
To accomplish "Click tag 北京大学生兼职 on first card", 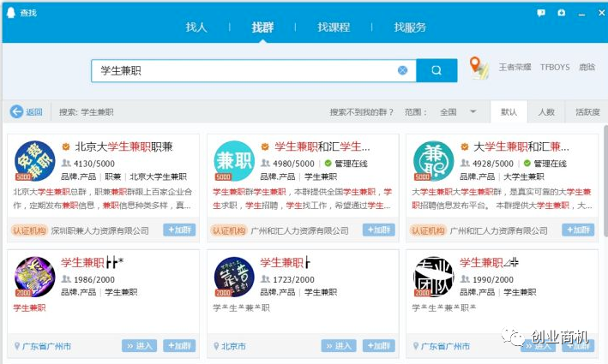I will 158,176.
